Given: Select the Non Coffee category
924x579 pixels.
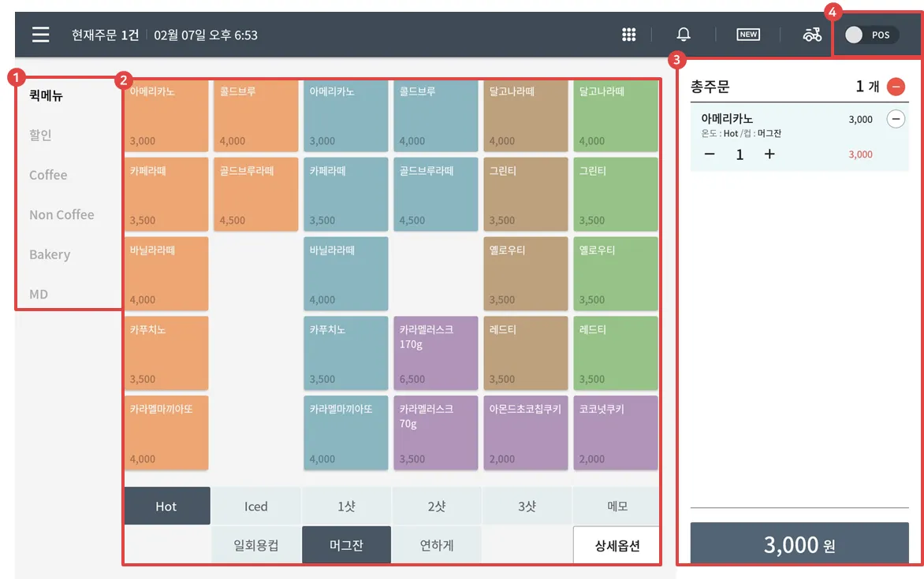Looking at the screenshot, I should point(61,215).
